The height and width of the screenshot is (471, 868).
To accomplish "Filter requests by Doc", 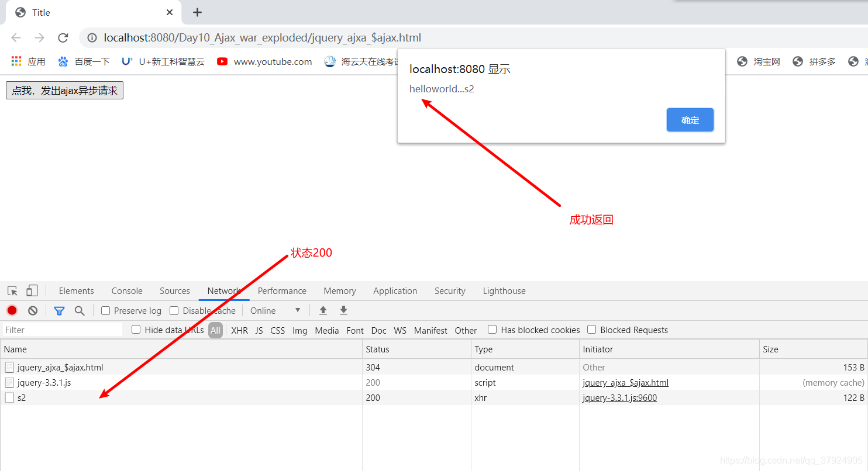I will (379, 330).
